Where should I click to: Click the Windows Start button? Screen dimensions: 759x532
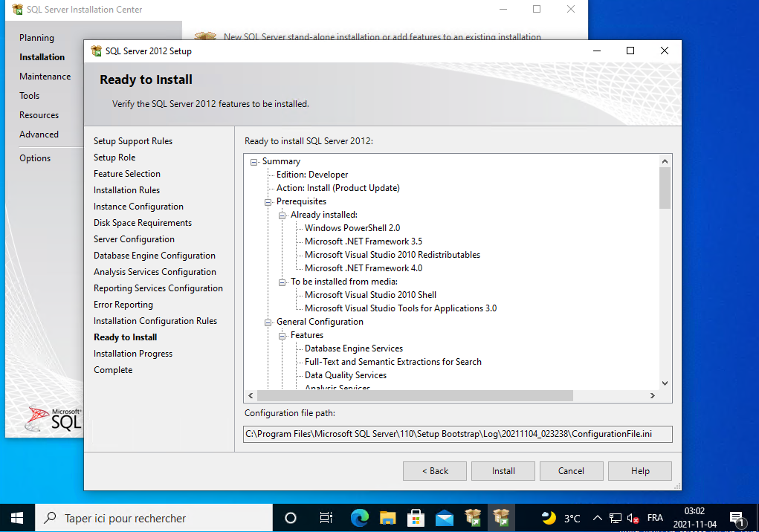(16, 518)
